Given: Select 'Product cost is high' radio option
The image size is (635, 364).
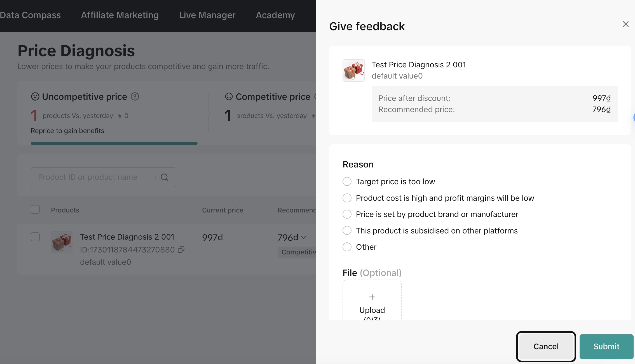Looking at the screenshot, I should tap(347, 198).
